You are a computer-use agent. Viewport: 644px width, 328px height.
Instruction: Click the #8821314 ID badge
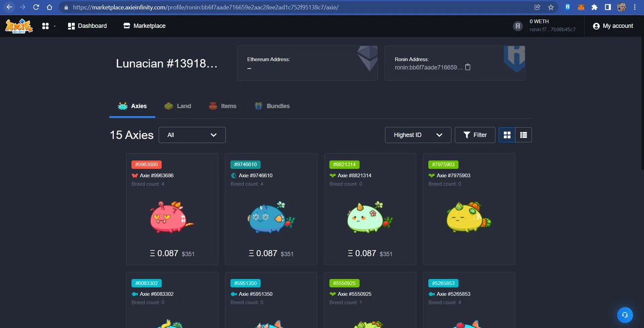[345, 165]
